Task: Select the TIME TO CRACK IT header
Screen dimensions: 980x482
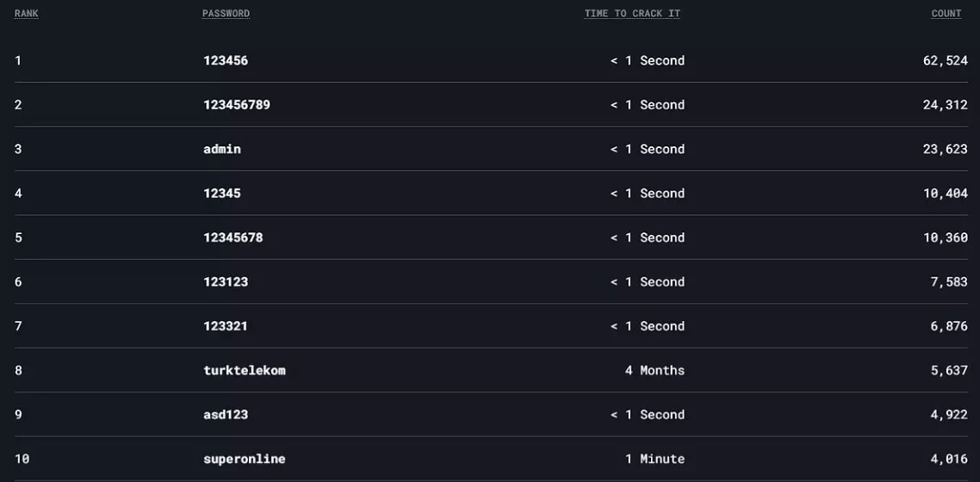Action: pos(632,14)
